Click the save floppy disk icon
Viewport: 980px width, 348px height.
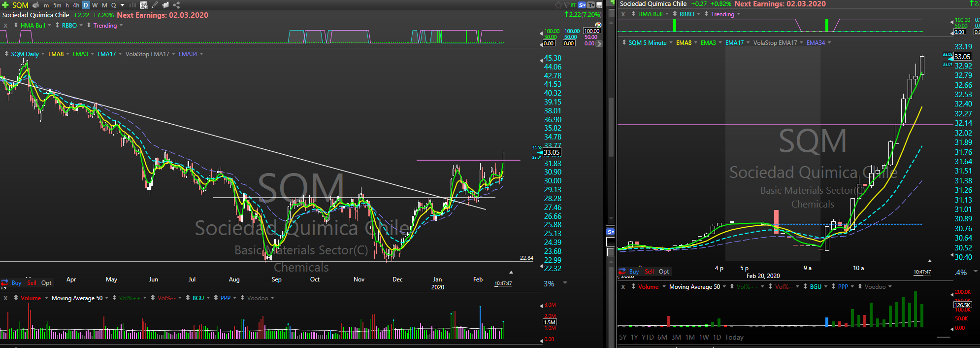coord(599,5)
